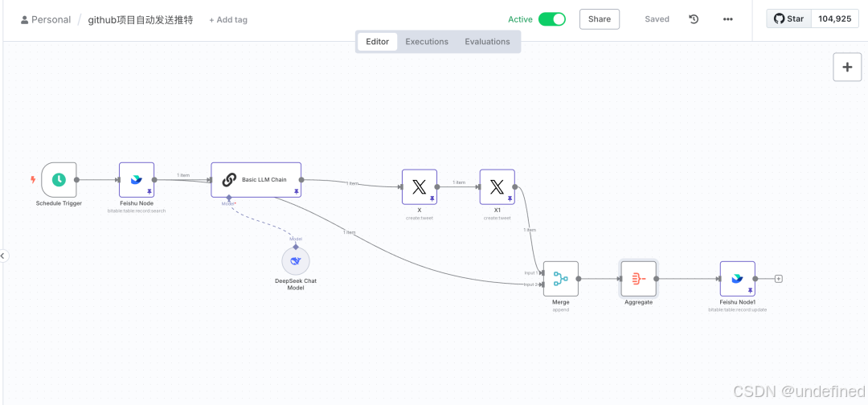
Task: Expand the collapsed left sidebar chevron
Action: pyautogui.click(x=2, y=256)
